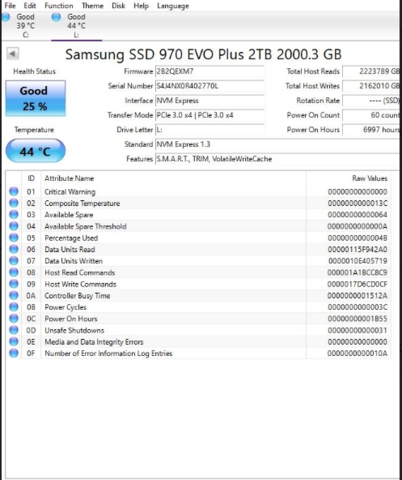Click the Total Host Writes value
The height and width of the screenshot is (480, 402).
(x=371, y=86)
